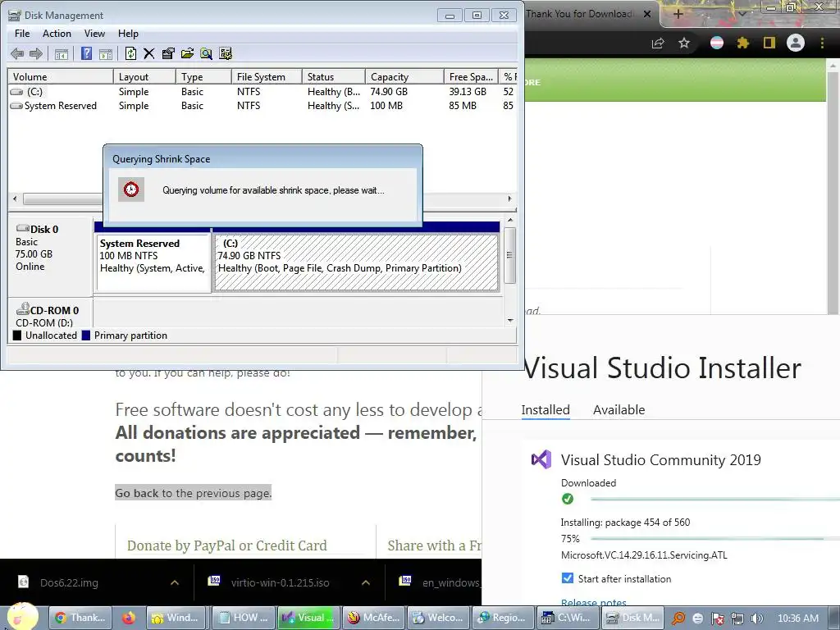Click the Visual Studio Downloaded progress bar
840x630 pixels.
click(714, 499)
